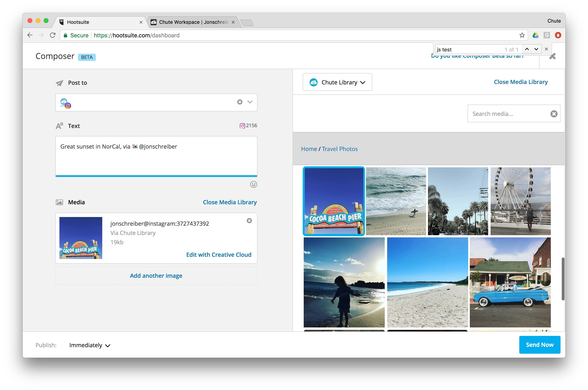
Task: Clear the search media field with the X icon
Action: point(554,114)
